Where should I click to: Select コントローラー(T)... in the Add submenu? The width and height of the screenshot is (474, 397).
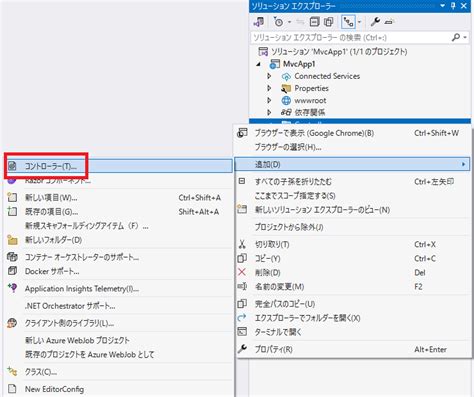click(119, 166)
